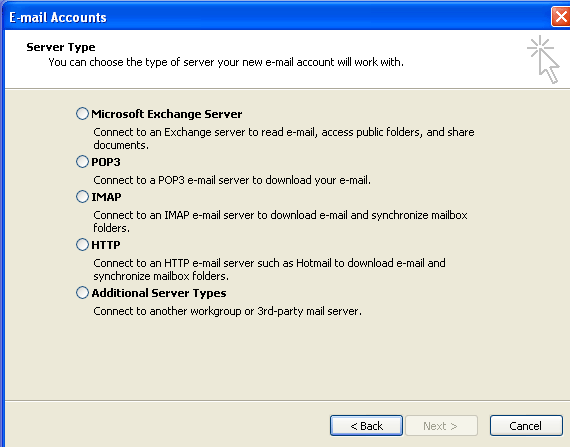Click the 'Connect to an Exchange server' description
Screen dimensions: 570x447
pos(284,138)
